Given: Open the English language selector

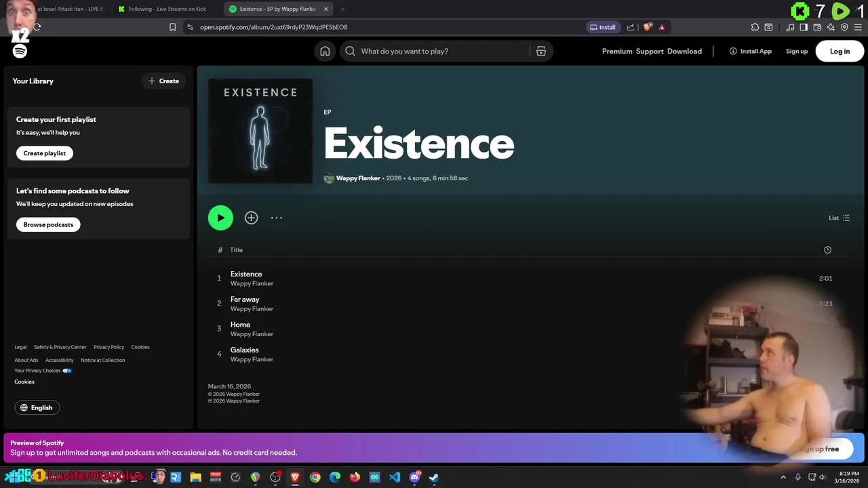Looking at the screenshot, I should click(x=37, y=407).
